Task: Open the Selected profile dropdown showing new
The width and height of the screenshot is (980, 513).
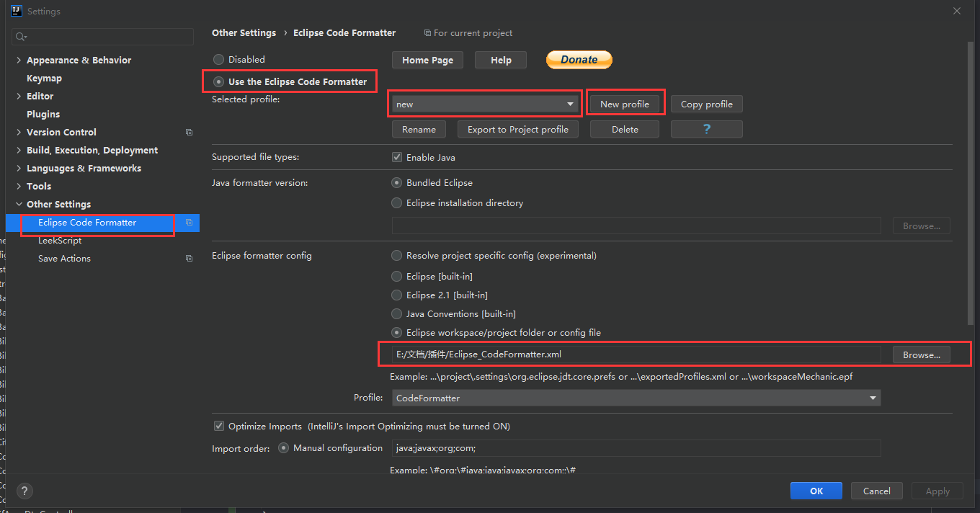Action: click(485, 104)
